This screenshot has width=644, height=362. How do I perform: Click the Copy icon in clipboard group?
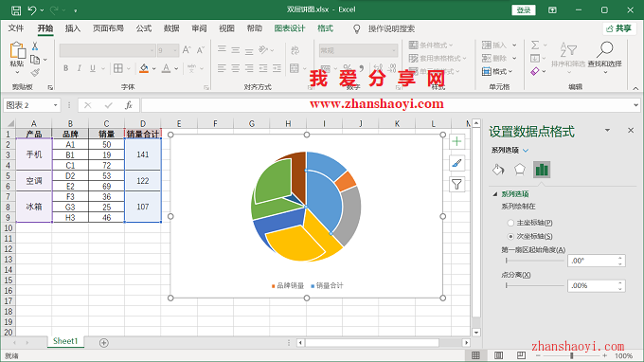point(35,60)
